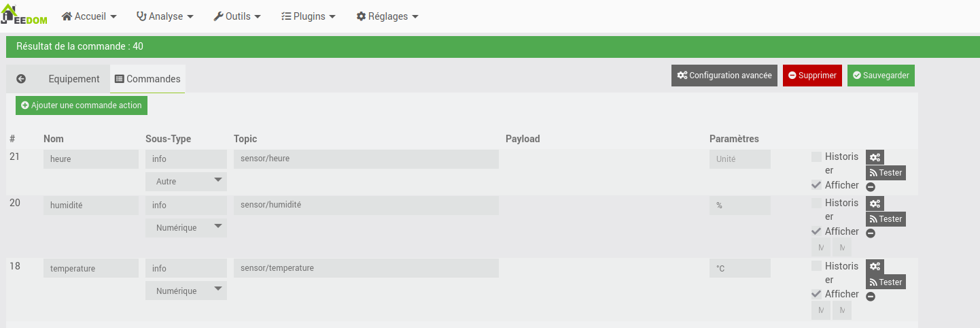The height and width of the screenshot is (328, 980).
Task: Open the Autre sub-type dropdown for heure
Action: tap(186, 182)
